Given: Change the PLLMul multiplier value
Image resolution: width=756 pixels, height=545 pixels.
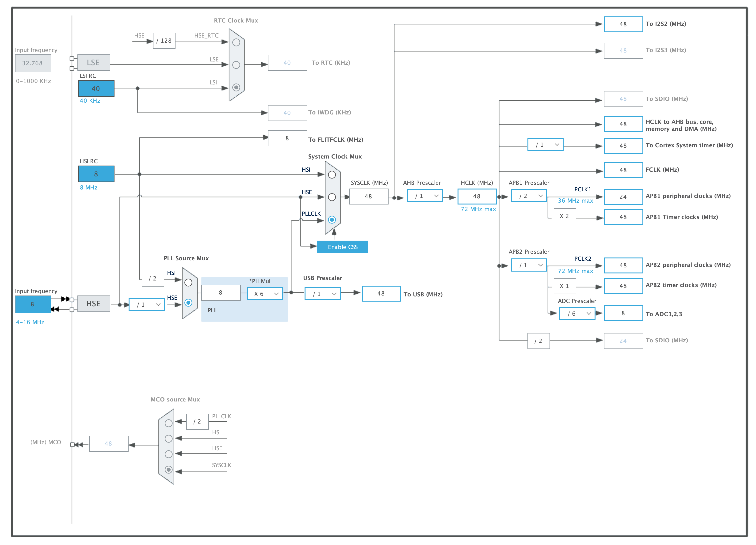Looking at the screenshot, I should point(265,293).
